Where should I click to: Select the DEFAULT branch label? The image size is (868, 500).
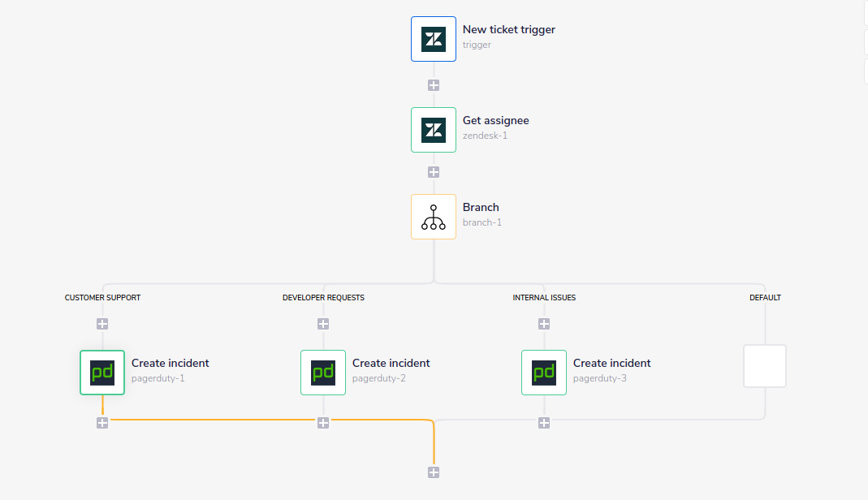765,297
